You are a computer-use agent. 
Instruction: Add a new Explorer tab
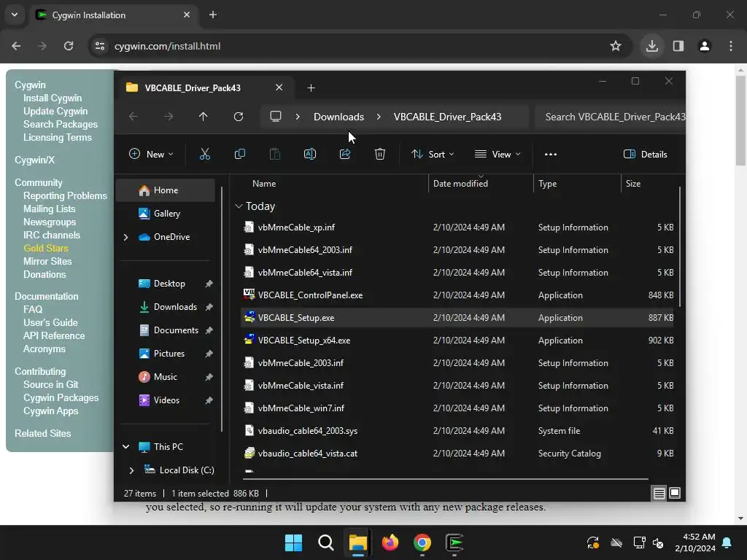(311, 87)
